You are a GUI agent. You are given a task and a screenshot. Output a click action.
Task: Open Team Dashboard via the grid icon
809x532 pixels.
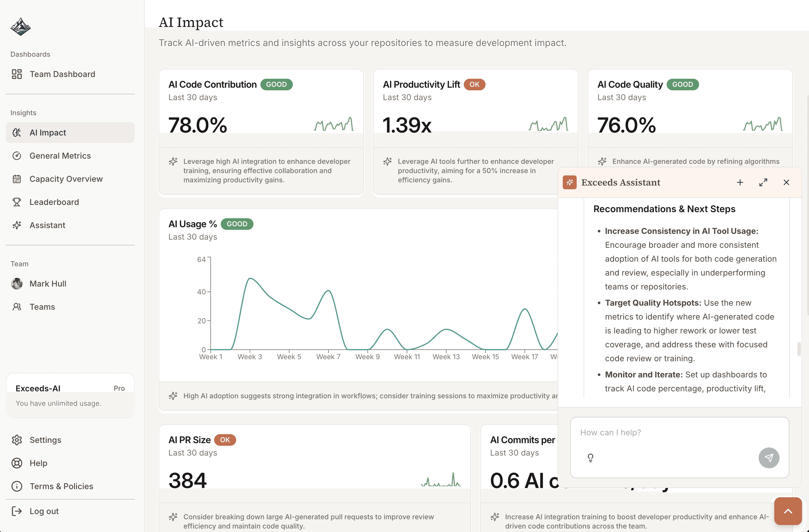point(17,74)
